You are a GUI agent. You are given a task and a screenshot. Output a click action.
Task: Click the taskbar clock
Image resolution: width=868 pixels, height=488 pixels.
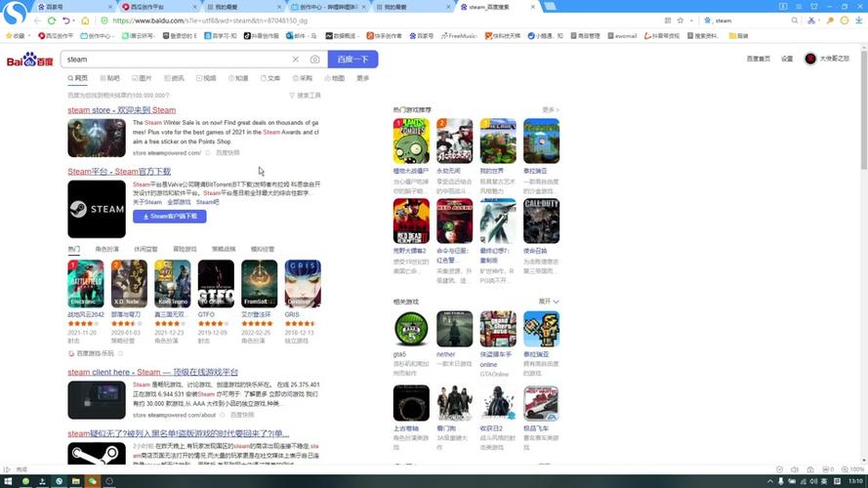(856, 481)
